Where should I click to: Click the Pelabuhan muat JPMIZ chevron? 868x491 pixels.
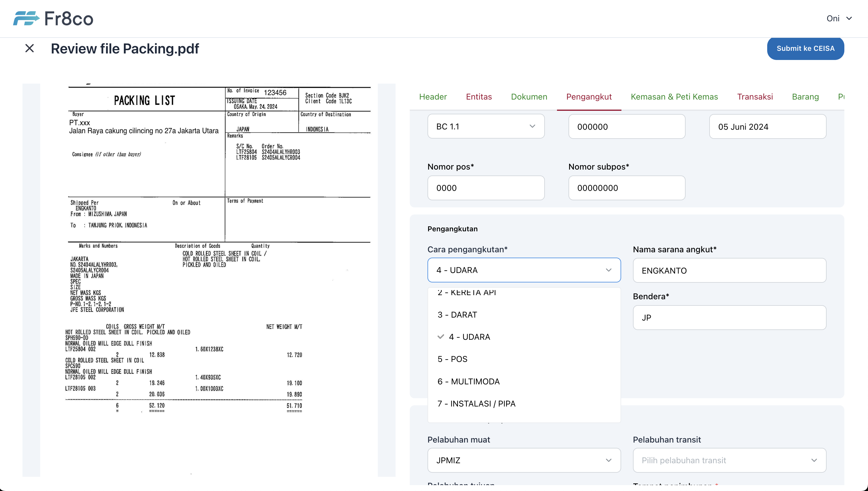(608, 460)
